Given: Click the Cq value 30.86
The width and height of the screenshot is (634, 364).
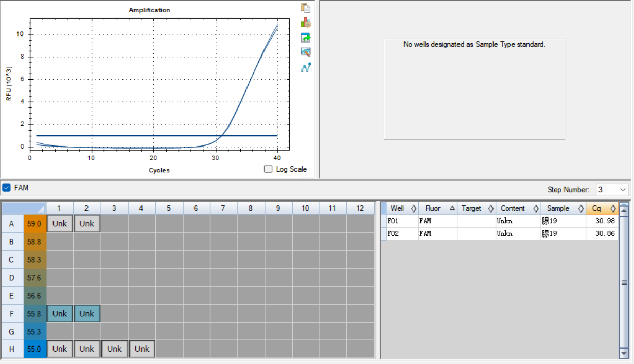Looking at the screenshot, I should pos(602,233).
